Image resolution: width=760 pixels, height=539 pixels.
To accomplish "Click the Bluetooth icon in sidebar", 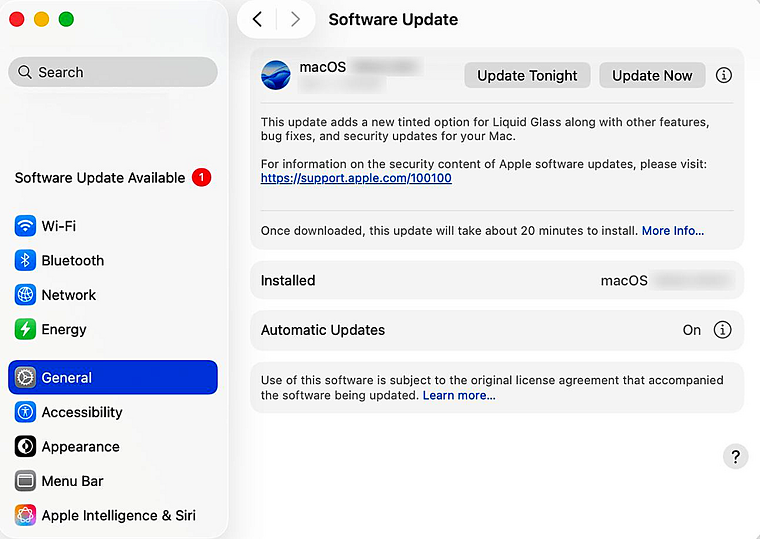I will pyautogui.click(x=25, y=260).
